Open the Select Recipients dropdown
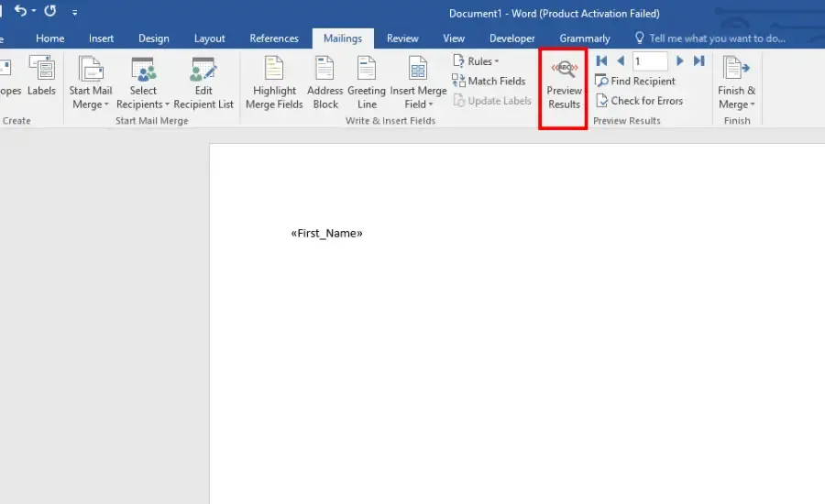Image resolution: width=825 pixels, height=504 pixels. click(x=143, y=82)
